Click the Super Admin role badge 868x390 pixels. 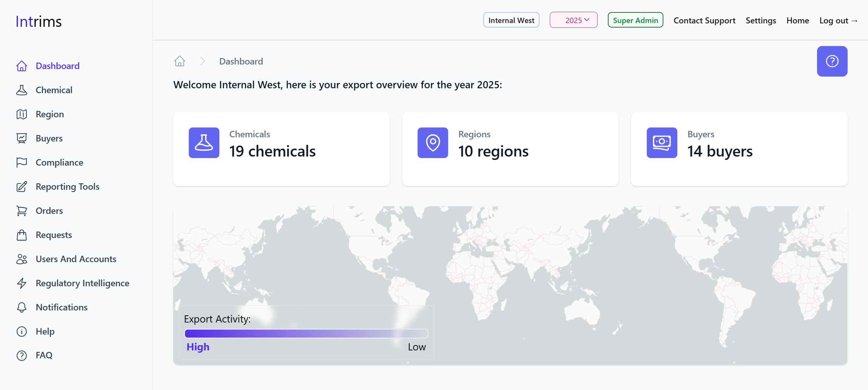(x=635, y=20)
